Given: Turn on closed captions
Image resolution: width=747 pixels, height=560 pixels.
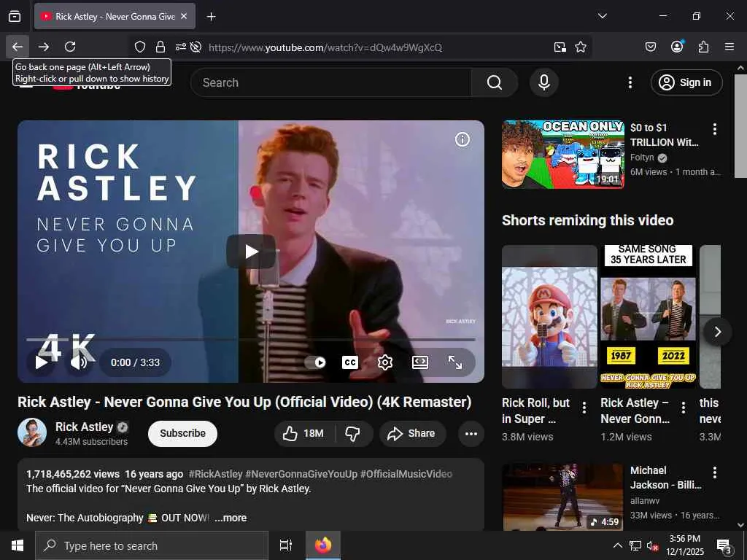Looking at the screenshot, I should point(350,362).
